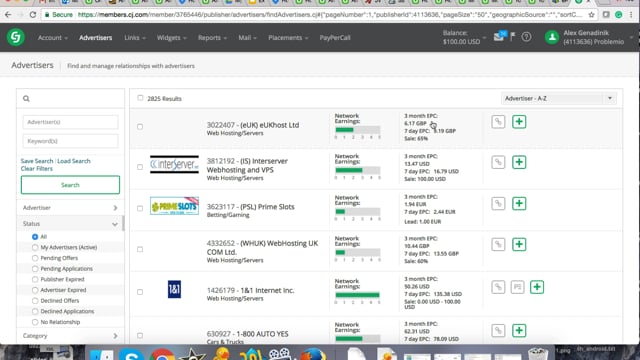This screenshot has width=640, height=360.
Task: Click the Advertiser(s) input field
Action: [70, 122]
